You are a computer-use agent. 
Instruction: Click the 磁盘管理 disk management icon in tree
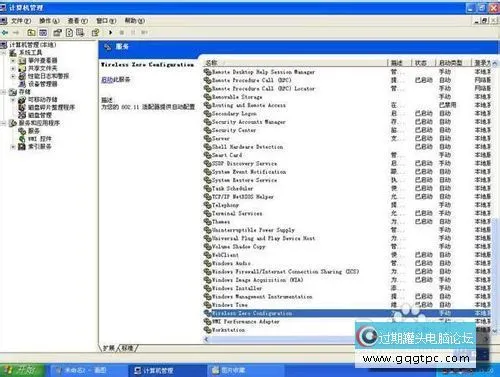point(22,115)
